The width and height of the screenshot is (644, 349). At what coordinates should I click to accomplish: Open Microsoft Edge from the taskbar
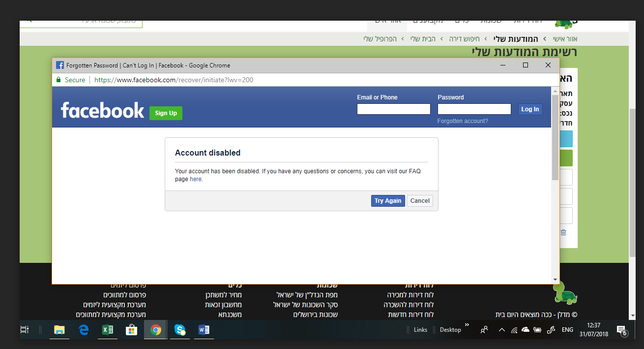pos(83,330)
